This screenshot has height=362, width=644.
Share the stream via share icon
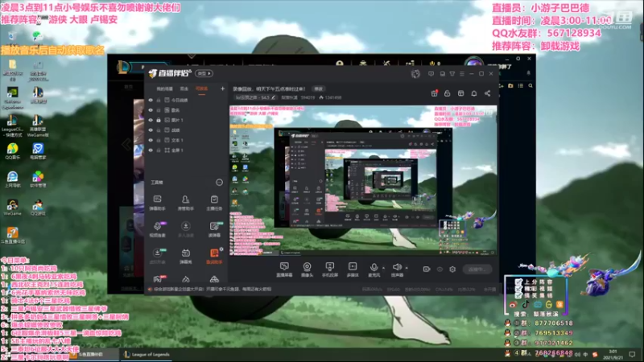pyautogui.click(x=488, y=93)
